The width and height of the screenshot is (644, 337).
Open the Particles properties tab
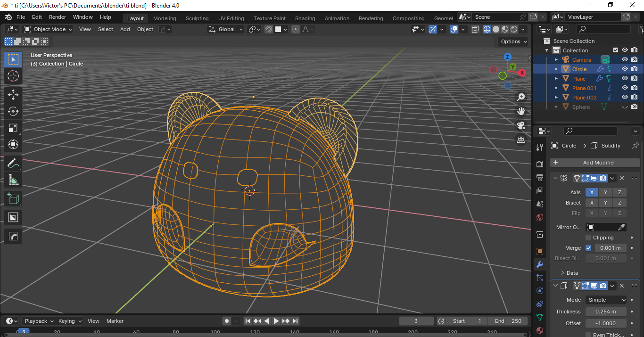click(540, 278)
